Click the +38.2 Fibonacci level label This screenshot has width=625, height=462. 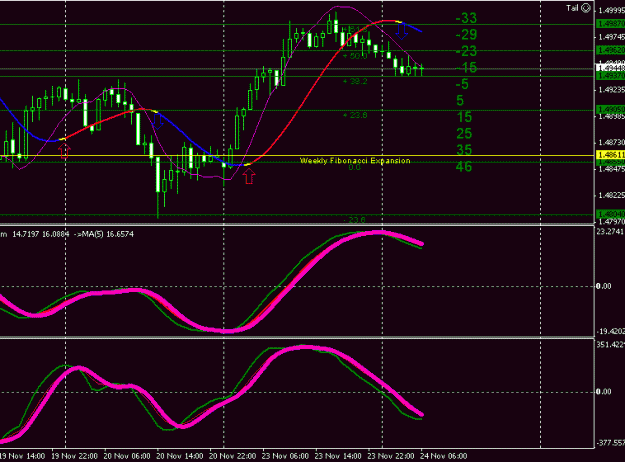[355, 81]
